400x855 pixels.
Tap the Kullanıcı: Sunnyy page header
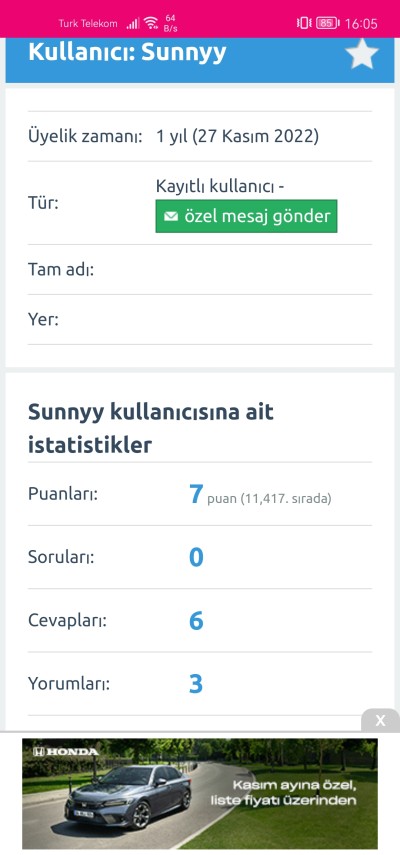tap(127, 52)
